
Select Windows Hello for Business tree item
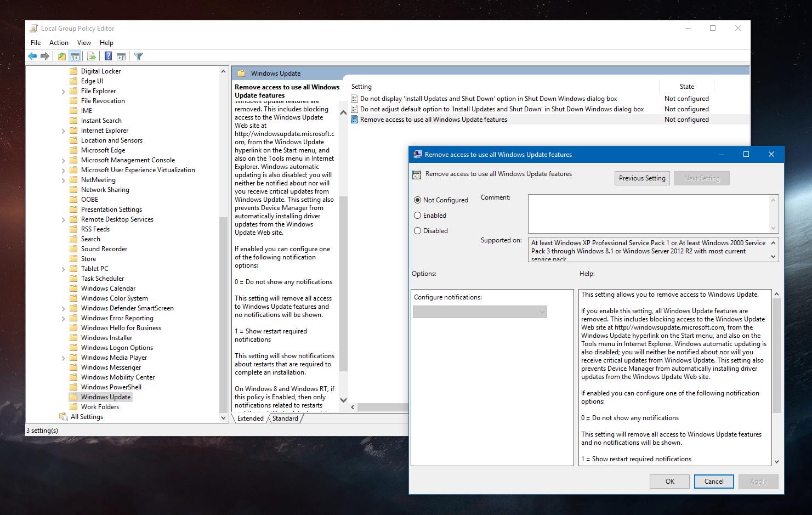tap(121, 328)
